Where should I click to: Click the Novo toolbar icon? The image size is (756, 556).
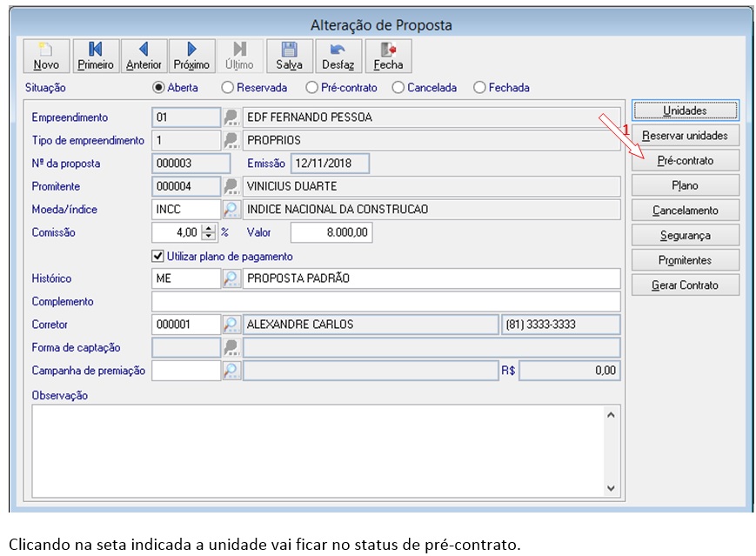pyautogui.click(x=46, y=56)
